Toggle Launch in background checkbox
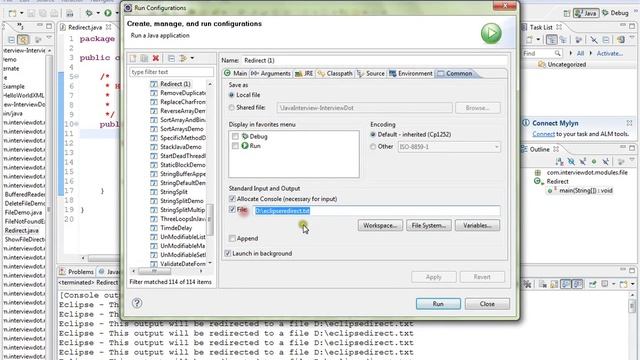Screen dimensions: 640x360 pos(228,253)
